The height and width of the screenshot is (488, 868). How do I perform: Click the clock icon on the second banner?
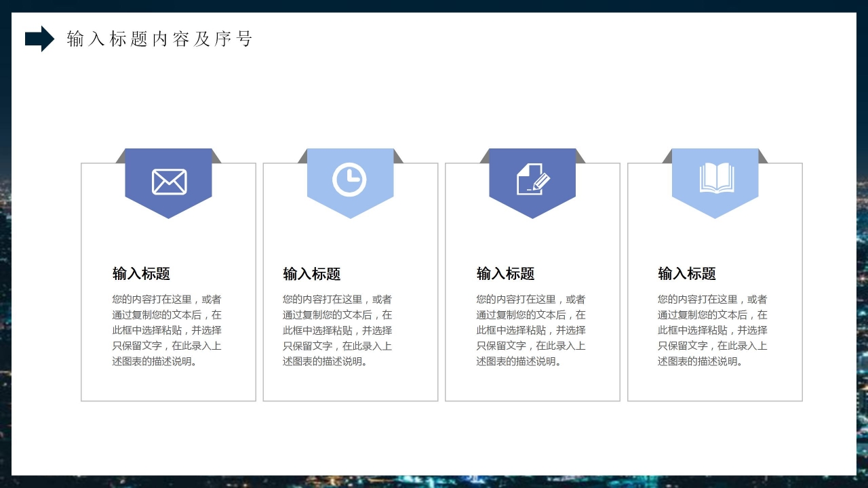(x=350, y=181)
